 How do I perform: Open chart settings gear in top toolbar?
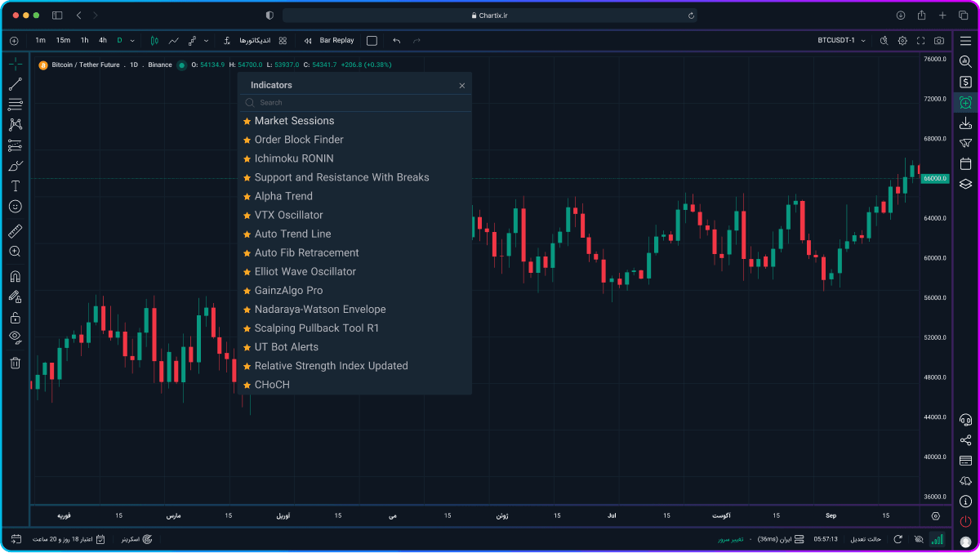(902, 40)
